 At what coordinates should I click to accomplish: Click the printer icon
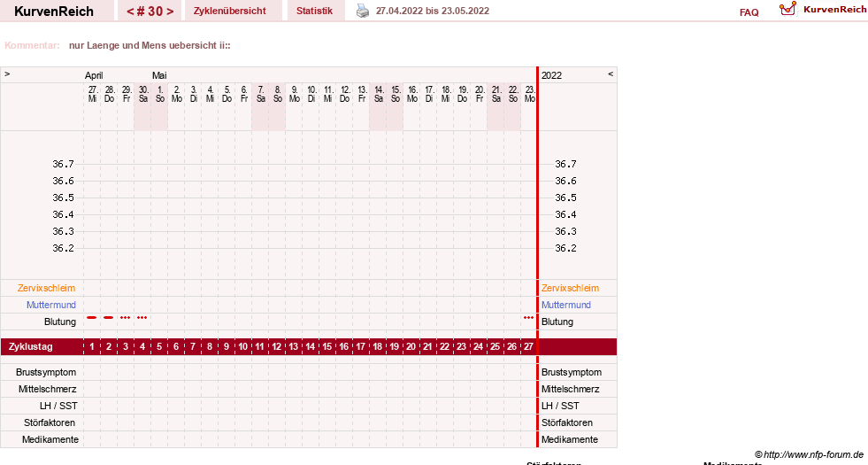tap(363, 11)
